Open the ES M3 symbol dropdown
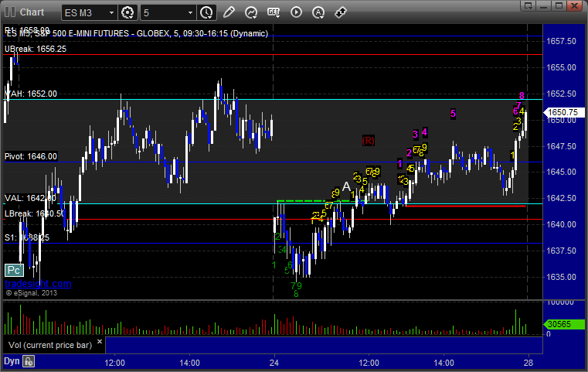The height and width of the screenshot is (372, 588). [x=89, y=13]
